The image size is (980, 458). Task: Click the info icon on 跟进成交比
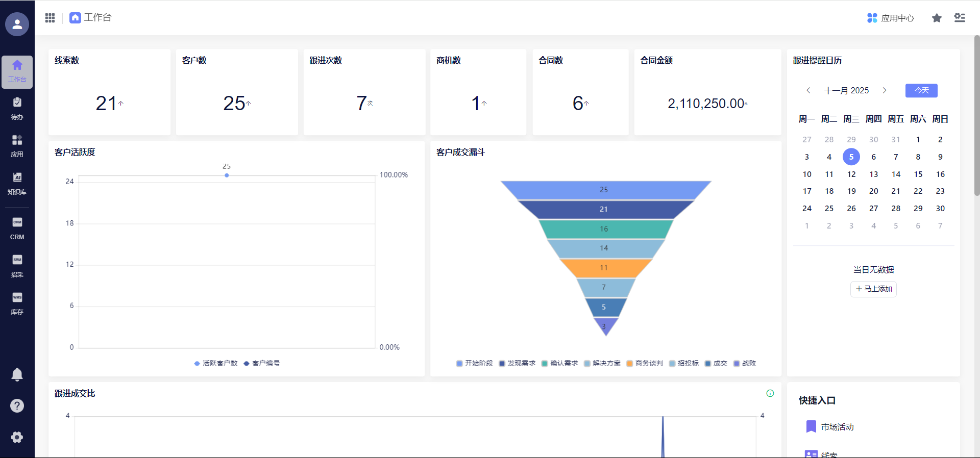(770, 393)
